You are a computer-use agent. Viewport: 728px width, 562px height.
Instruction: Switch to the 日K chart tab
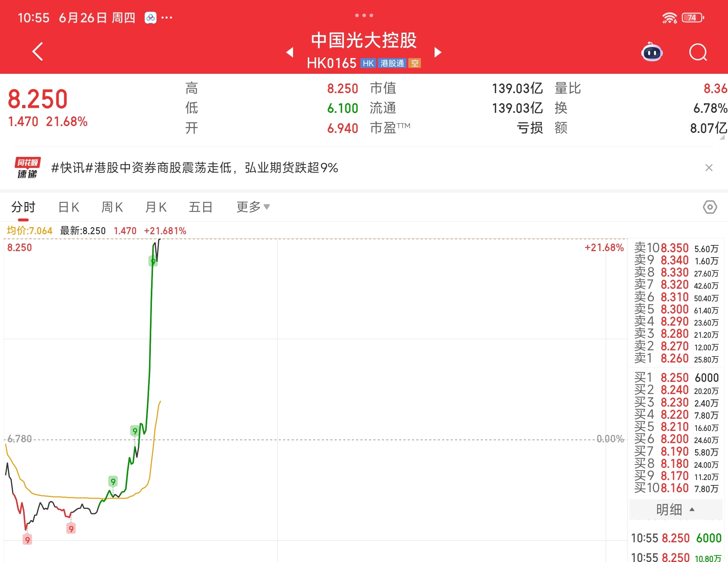coord(68,207)
